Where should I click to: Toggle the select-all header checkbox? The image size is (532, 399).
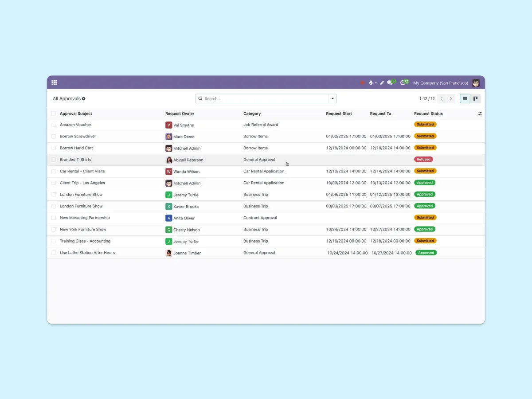[x=54, y=114]
